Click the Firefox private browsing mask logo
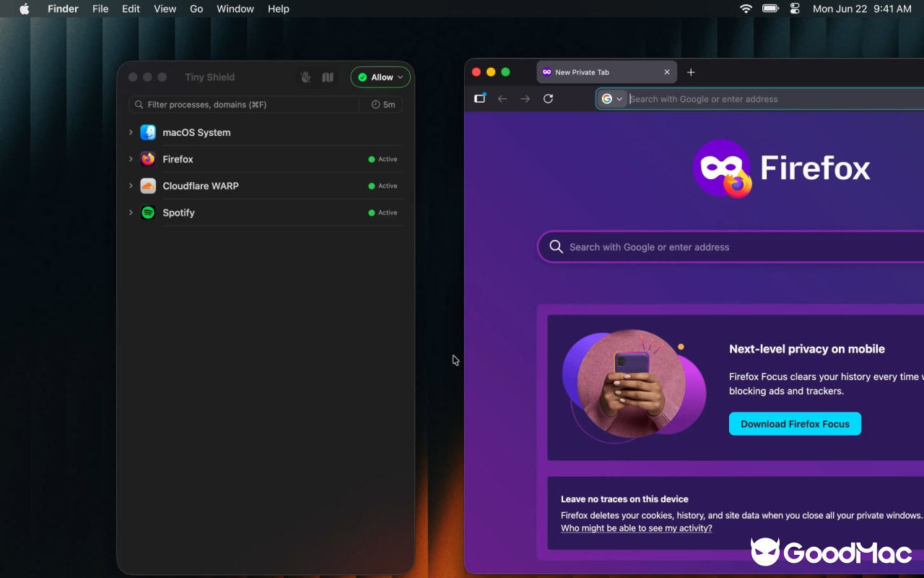924x578 pixels. [722, 168]
